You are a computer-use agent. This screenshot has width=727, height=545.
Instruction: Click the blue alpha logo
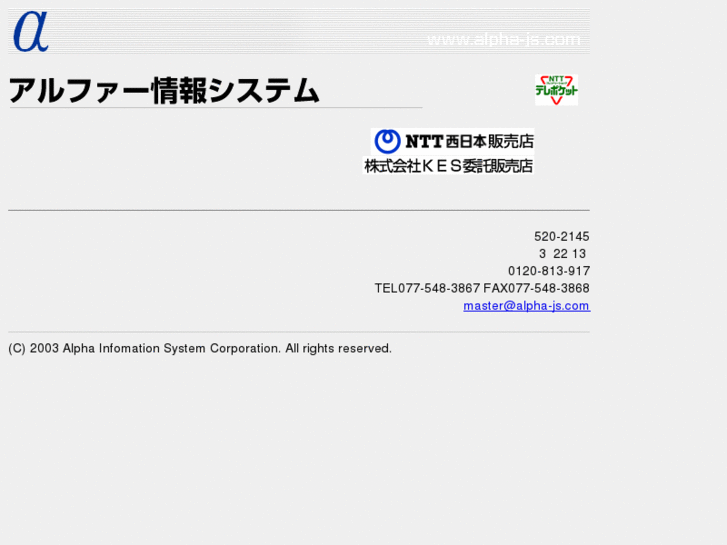point(31,32)
